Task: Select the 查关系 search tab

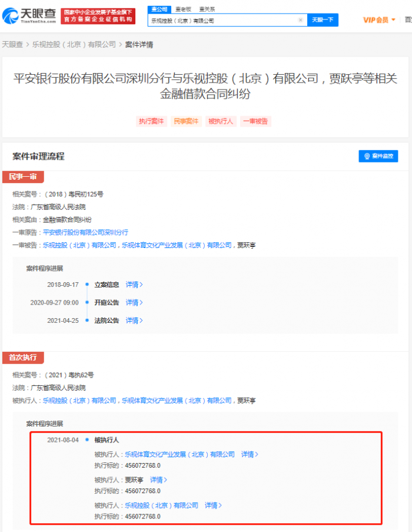Action: 207,9
